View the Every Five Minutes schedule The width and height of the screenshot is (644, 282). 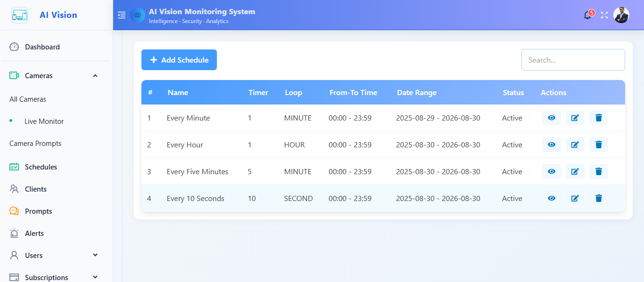[551, 171]
